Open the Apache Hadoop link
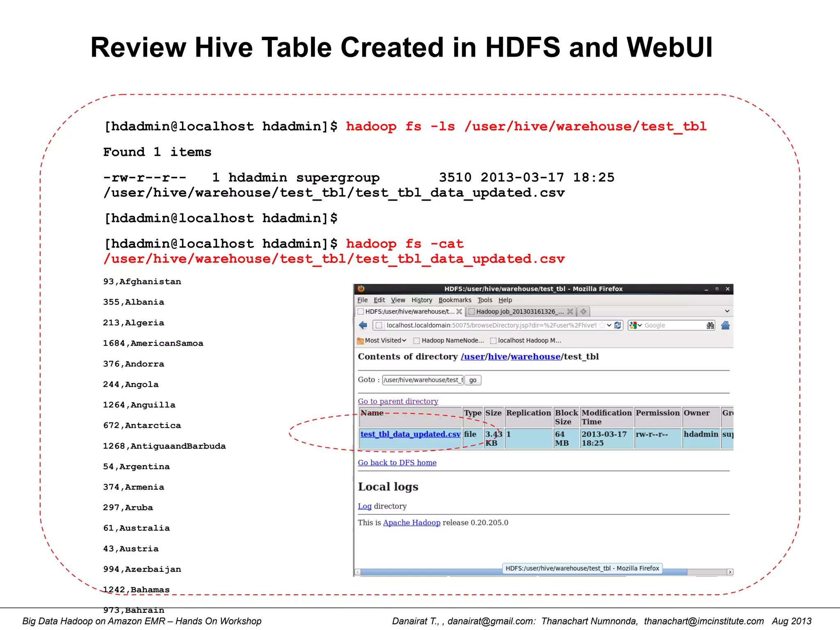Viewport: 840px width, 630px height. tap(411, 523)
